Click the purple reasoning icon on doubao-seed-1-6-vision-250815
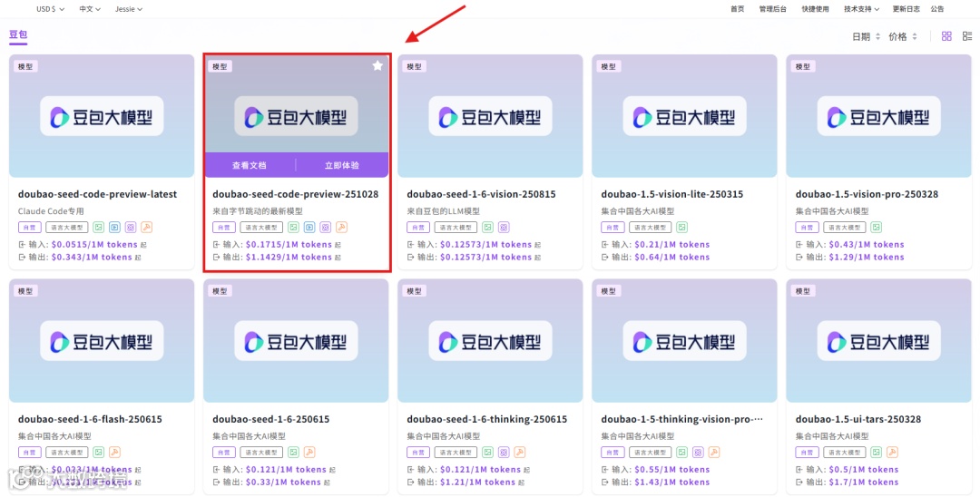This screenshot has width=980, height=497. point(504,228)
